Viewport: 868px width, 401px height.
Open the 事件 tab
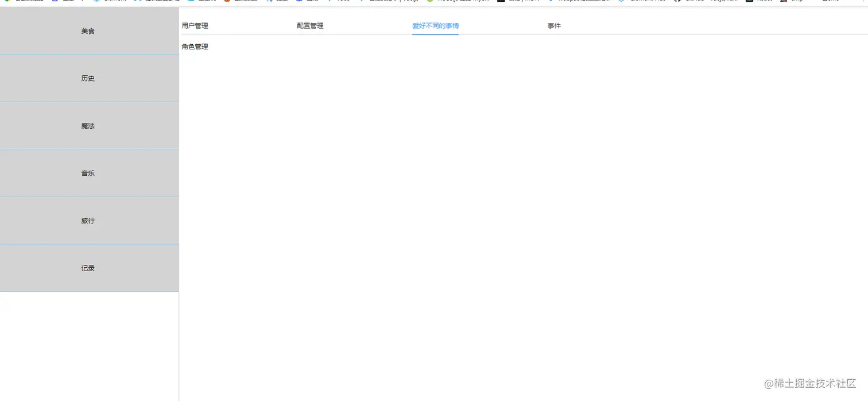point(554,26)
